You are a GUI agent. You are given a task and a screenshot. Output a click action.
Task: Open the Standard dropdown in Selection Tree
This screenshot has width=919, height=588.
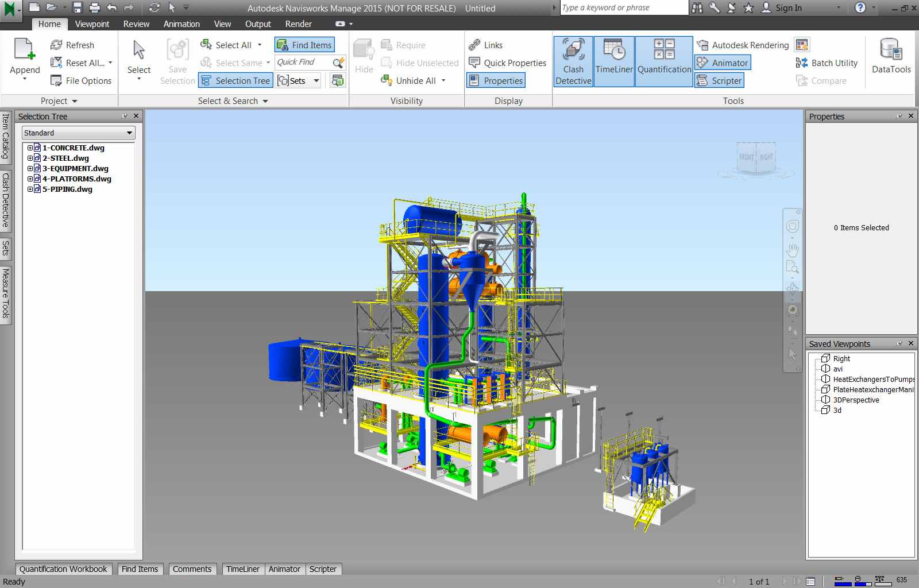(x=79, y=133)
